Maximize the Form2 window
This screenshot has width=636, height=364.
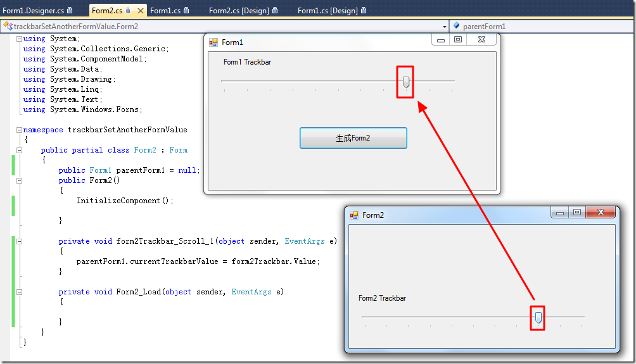click(x=577, y=213)
